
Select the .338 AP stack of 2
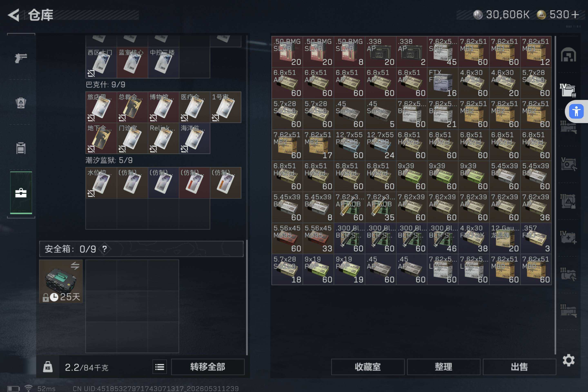click(412, 52)
